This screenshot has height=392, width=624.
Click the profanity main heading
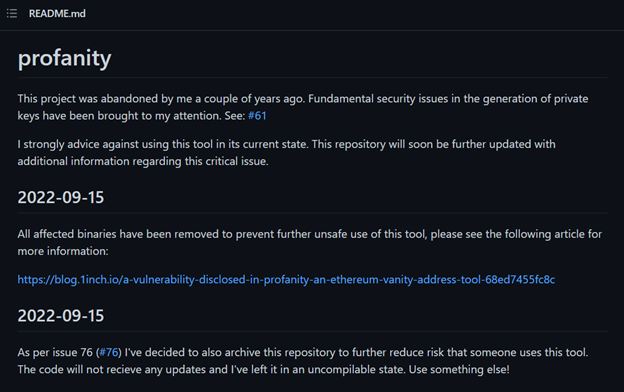[64, 59]
